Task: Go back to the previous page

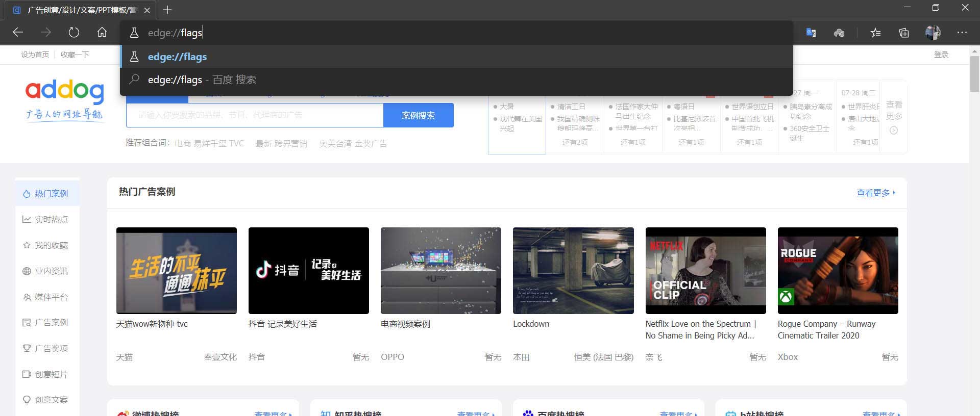Action: [18, 33]
